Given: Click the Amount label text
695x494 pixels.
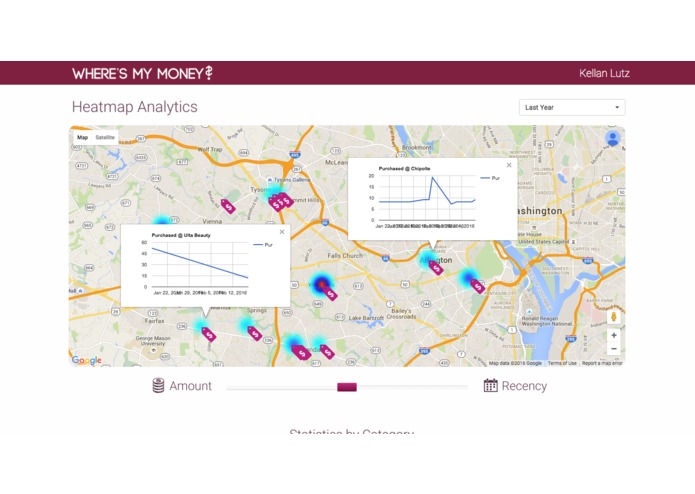Looking at the screenshot, I should point(190,386).
